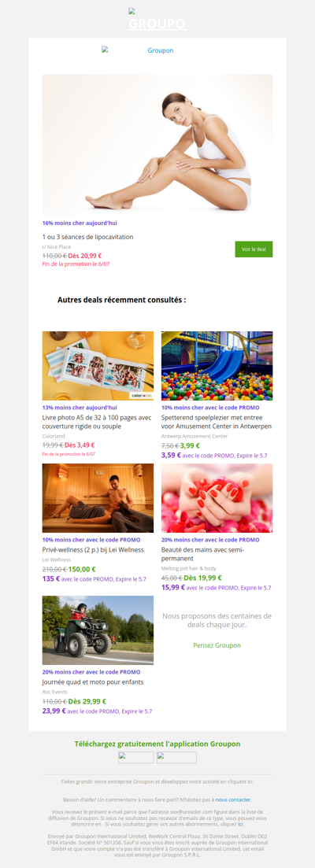The width and height of the screenshot is (315, 868).
Task: Open Spetterend speelplezier deal title
Action: [x=217, y=422]
